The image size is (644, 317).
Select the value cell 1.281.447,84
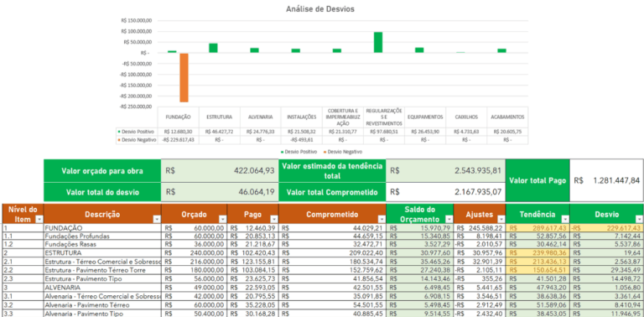(x=606, y=180)
